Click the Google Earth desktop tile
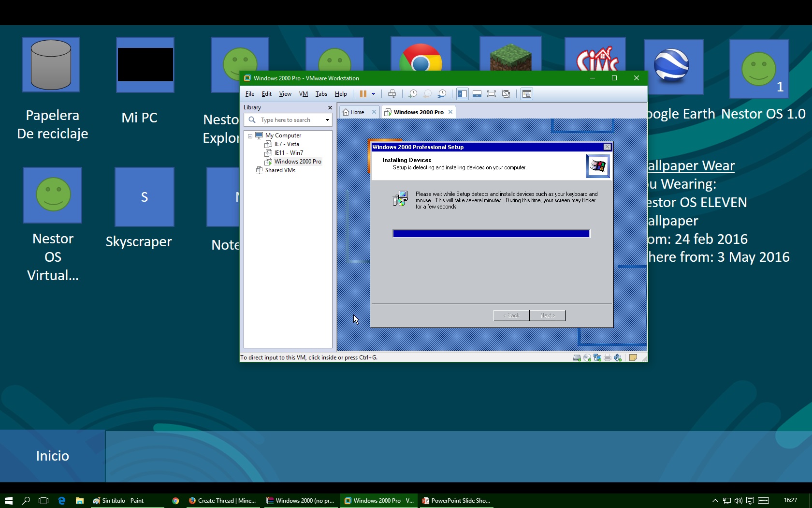 click(x=673, y=67)
